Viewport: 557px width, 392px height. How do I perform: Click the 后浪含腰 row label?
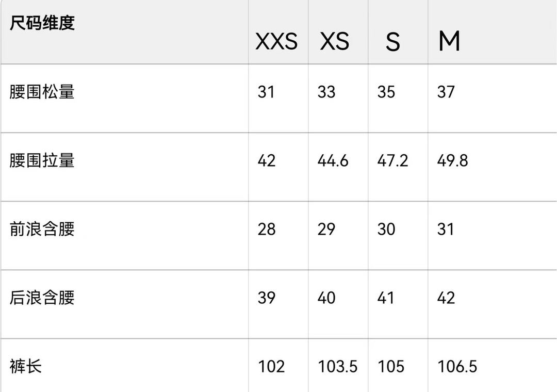click(42, 298)
